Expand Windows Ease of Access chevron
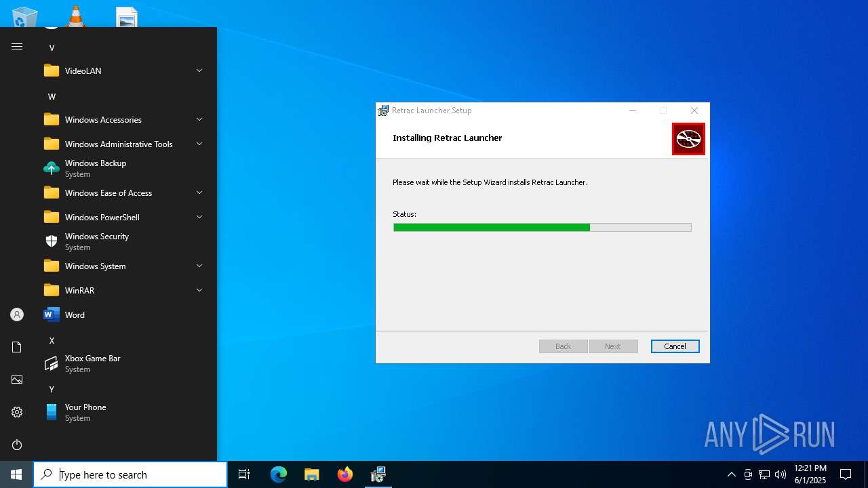The height and width of the screenshot is (488, 868). pyautogui.click(x=199, y=192)
